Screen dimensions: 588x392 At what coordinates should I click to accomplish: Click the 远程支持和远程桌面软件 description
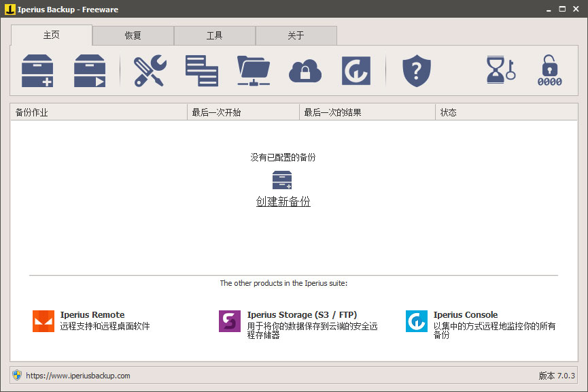[105, 326]
